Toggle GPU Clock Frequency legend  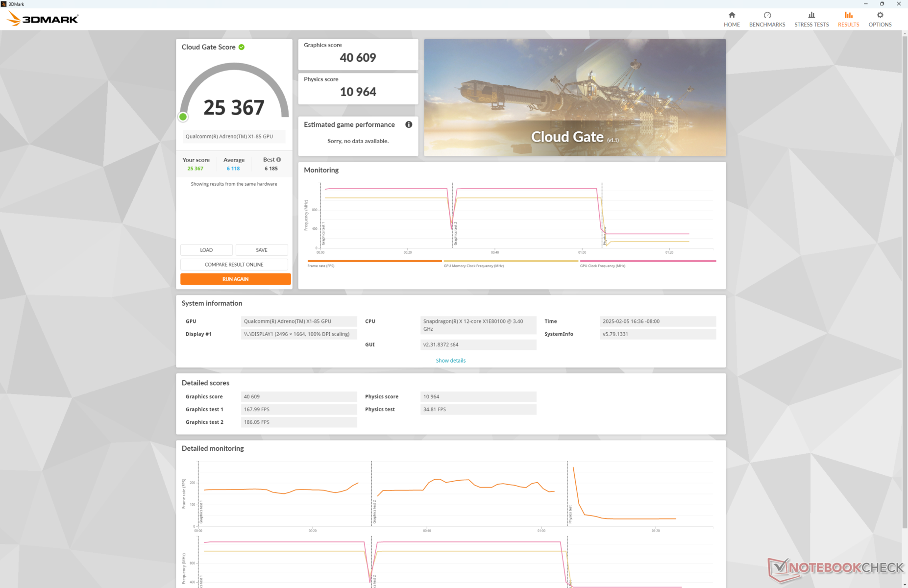(x=648, y=264)
